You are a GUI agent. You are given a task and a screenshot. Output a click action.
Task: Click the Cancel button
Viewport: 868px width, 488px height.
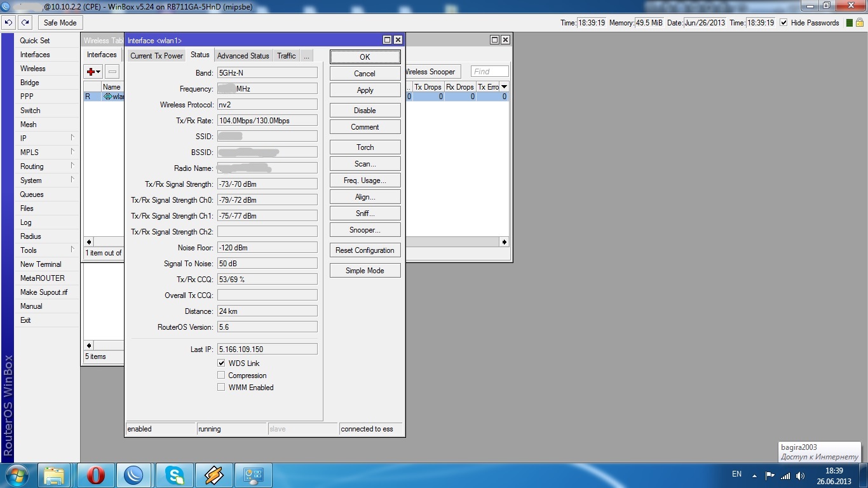pyautogui.click(x=365, y=74)
